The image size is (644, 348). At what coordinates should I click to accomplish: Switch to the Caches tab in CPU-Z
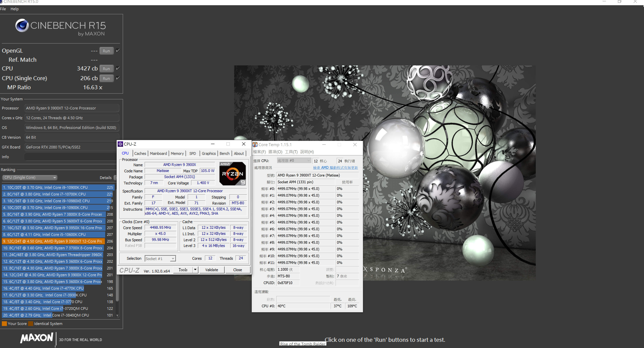(x=140, y=153)
